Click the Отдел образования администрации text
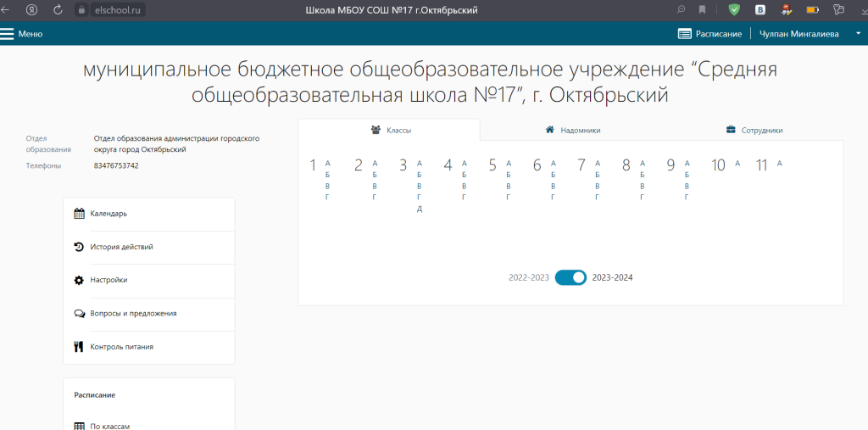The height and width of the screenshot is (430, 868). 176,144
